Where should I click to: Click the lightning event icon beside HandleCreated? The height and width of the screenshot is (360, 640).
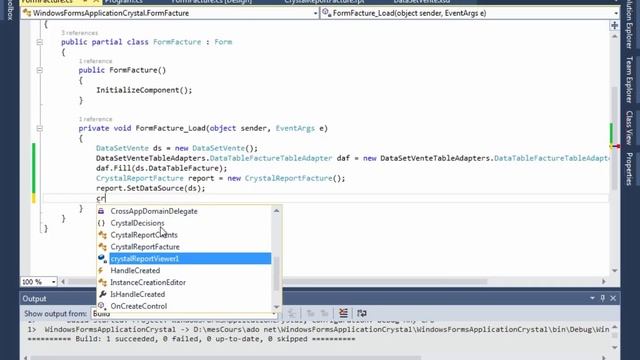click(x=101, y=270)
